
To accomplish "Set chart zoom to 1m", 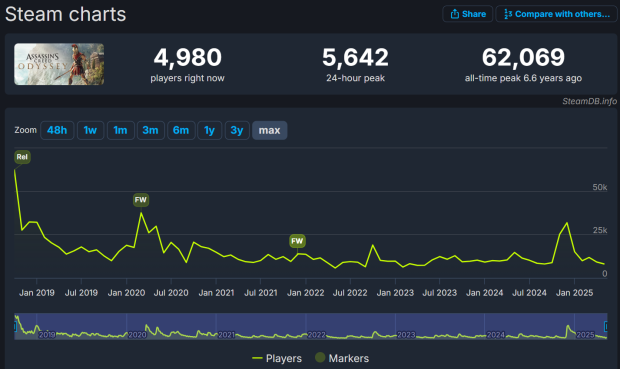I will (x=120, y=130).
